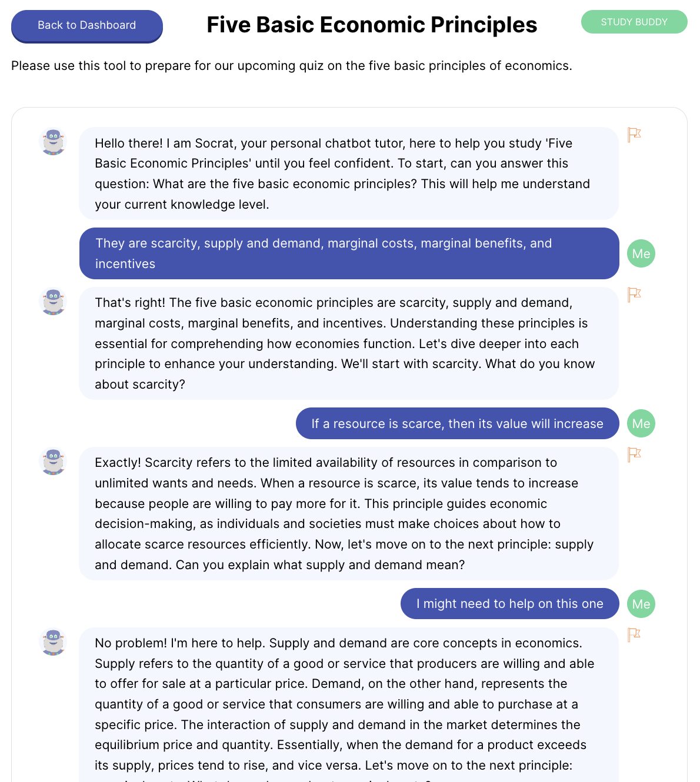Viewport: 700px width, 782px height.
Task: Click Socrat's avatar beside the 'No problem!' message
Action: 53,641
